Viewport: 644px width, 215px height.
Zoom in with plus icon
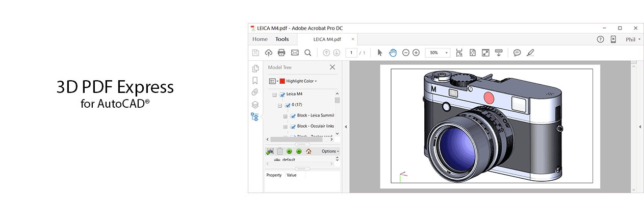[416, 53]
